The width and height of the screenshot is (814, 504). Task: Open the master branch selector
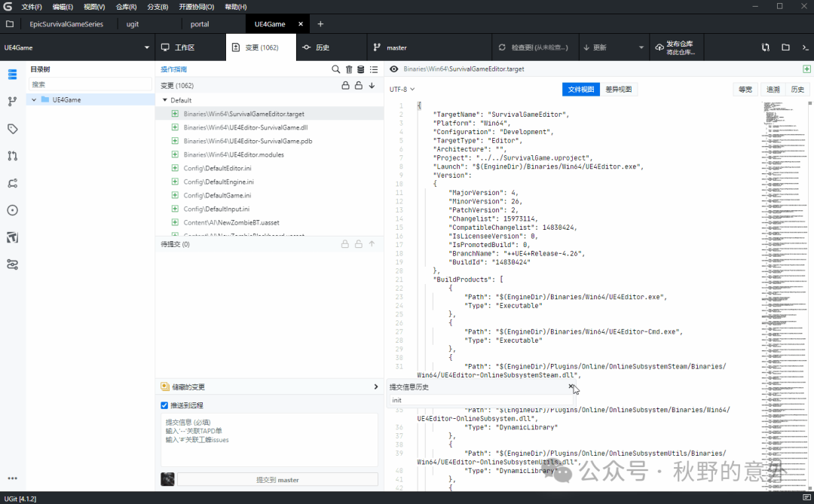point(430,47)
